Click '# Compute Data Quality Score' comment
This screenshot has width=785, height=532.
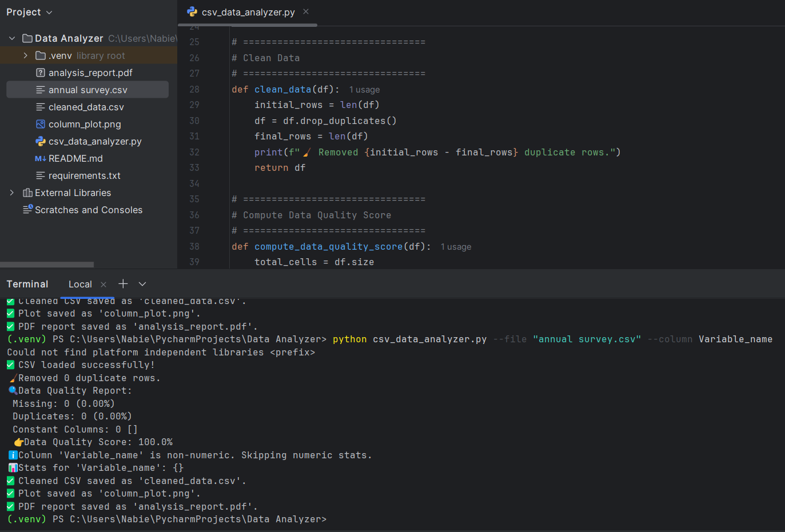tap(311, 215)
